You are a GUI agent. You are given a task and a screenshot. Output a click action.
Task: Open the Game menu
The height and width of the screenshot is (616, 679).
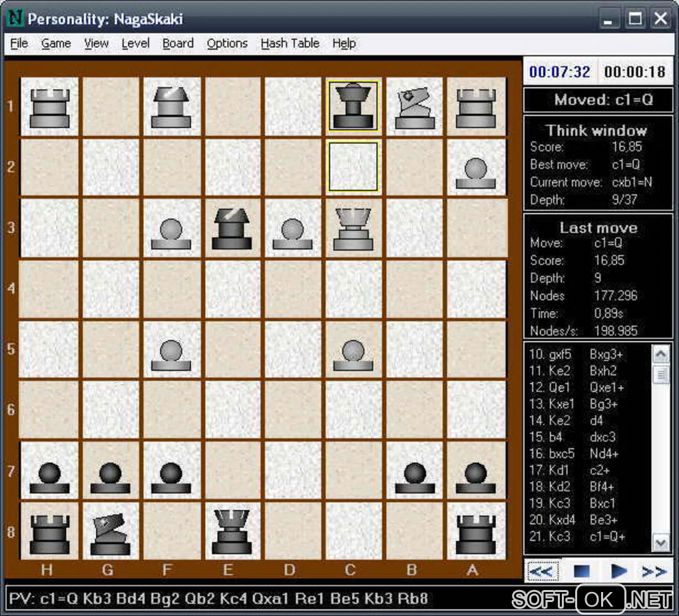[56, 43]
